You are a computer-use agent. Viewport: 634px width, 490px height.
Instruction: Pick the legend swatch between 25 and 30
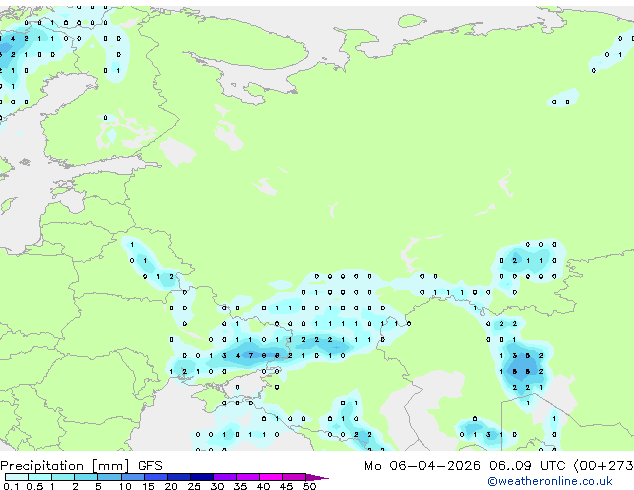point(202,477)
